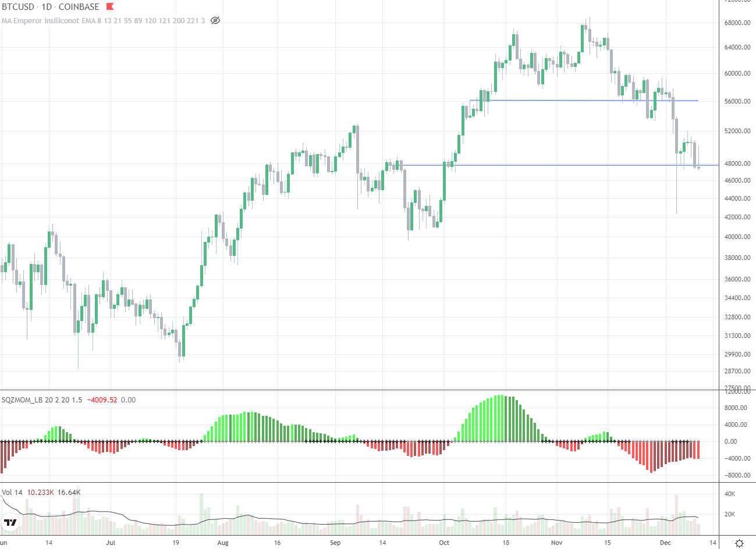The image size is (756, 549).
Task: Click the Vol 14 indicator legend
Action: pyautogui.click(x=12, y=493)
